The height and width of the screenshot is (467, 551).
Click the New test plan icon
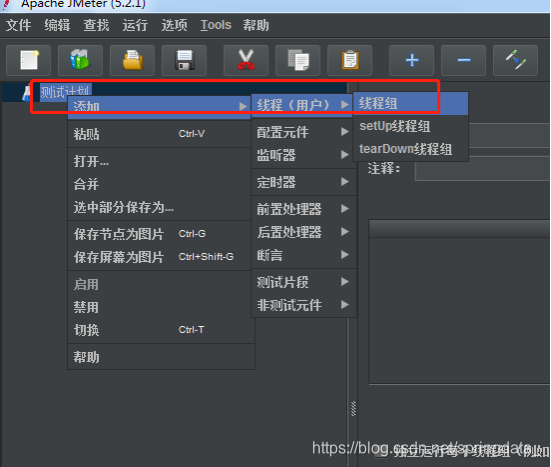click(x=28, y=60)
